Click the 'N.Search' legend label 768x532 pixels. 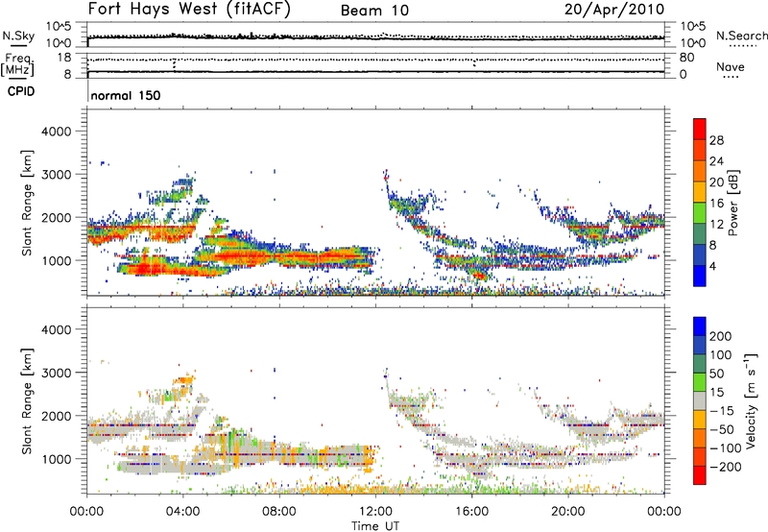tap(741, 36)
